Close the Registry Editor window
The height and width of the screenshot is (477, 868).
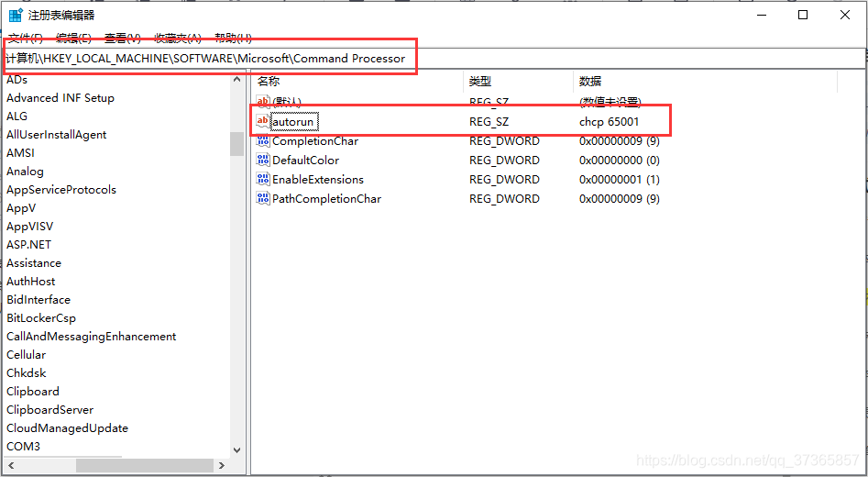click(x=845, y=15)
